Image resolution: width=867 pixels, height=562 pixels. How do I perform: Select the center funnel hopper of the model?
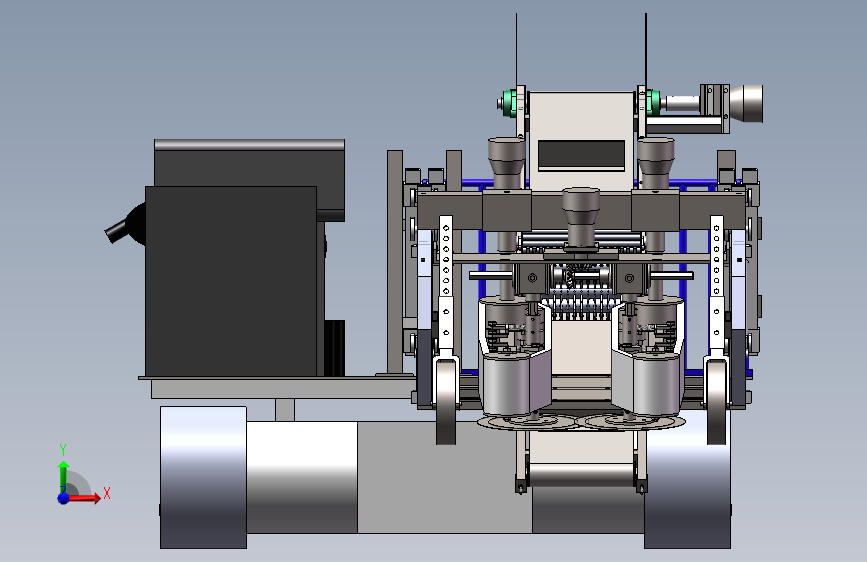[581, 216]
